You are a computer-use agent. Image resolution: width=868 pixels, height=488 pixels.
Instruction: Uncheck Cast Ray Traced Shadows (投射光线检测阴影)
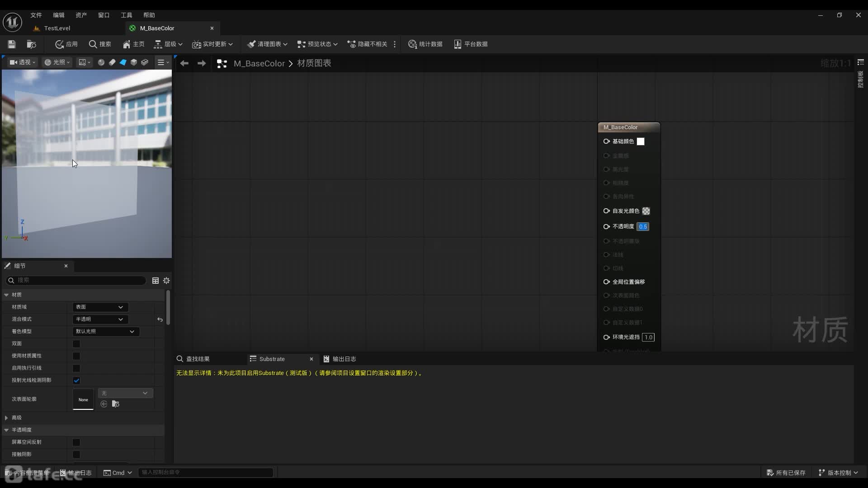(76, 380)
